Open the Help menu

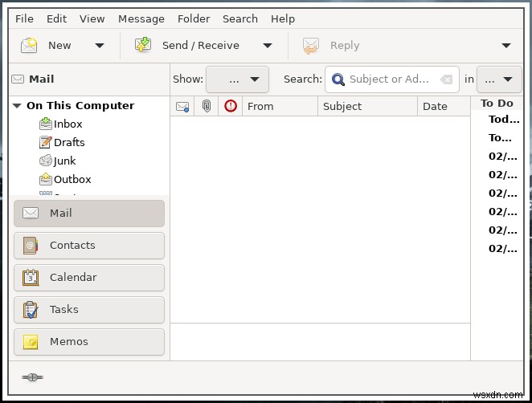[x=283, y=19]
